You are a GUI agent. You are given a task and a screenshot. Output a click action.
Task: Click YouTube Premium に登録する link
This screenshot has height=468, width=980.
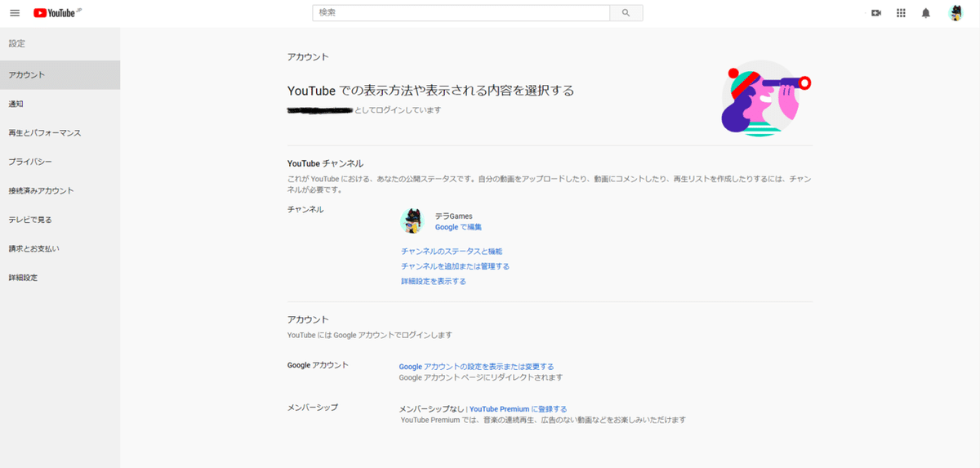click(518, 409)
